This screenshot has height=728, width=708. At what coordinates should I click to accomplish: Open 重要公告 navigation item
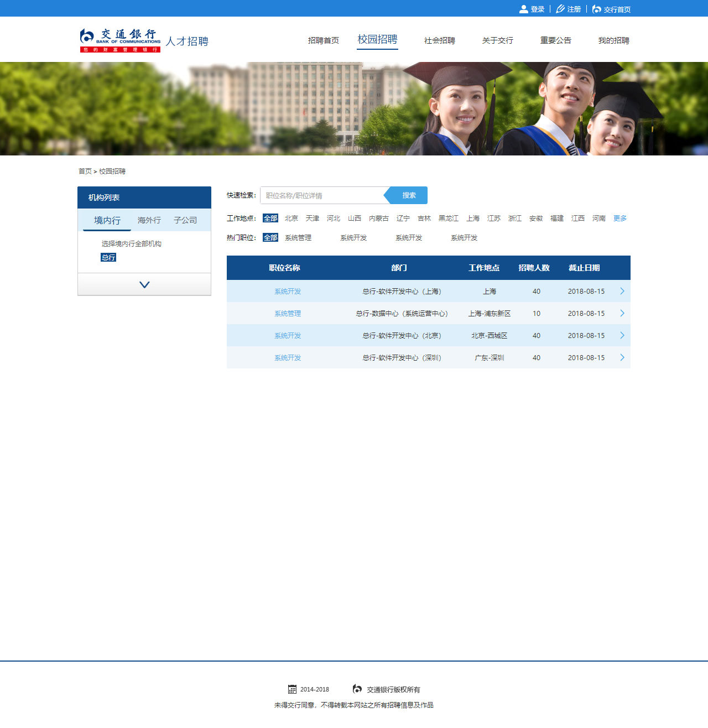point(556,40)
